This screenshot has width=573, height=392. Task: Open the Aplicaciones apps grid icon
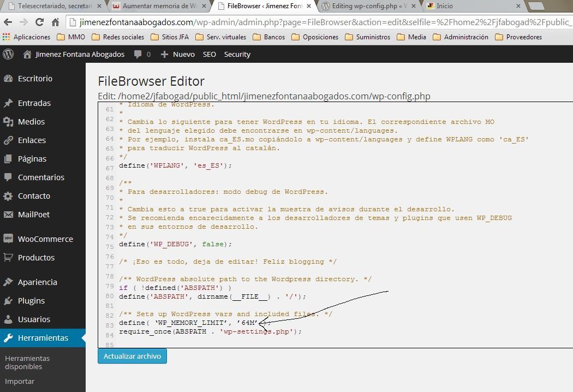(6, 37)
